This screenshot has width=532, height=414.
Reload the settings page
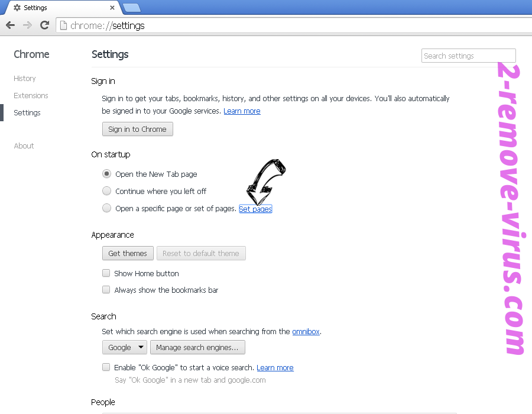[44, 25]
